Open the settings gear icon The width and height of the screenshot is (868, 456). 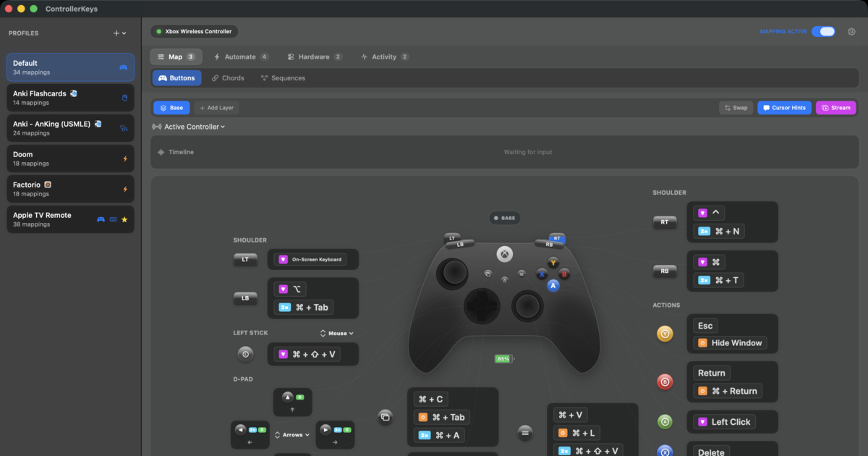coord(851,32)
